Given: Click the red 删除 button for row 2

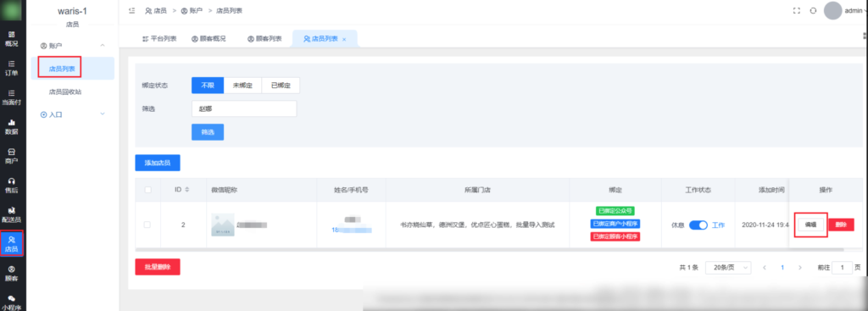Looking at the screenshot, I should (842, 225).
